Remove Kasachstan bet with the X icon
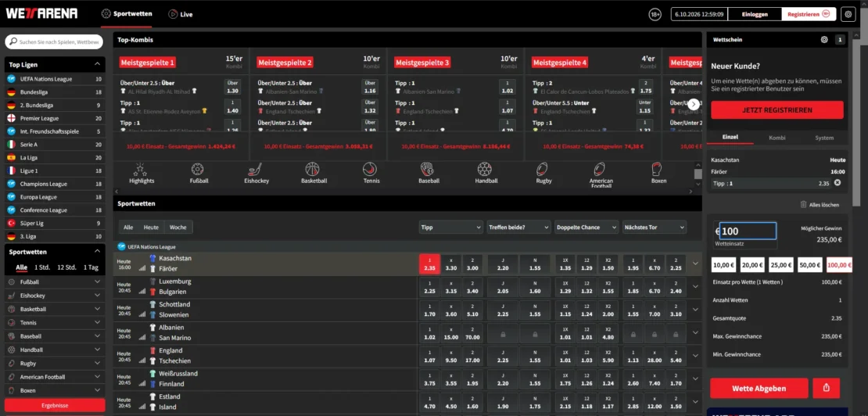Screen dimensions: 868x416 837,183
